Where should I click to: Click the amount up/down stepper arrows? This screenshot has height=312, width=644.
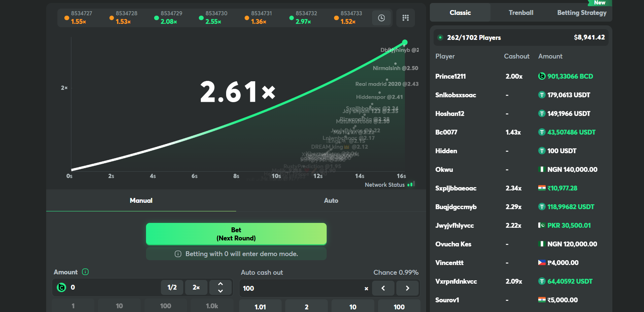tap(221, 287)
